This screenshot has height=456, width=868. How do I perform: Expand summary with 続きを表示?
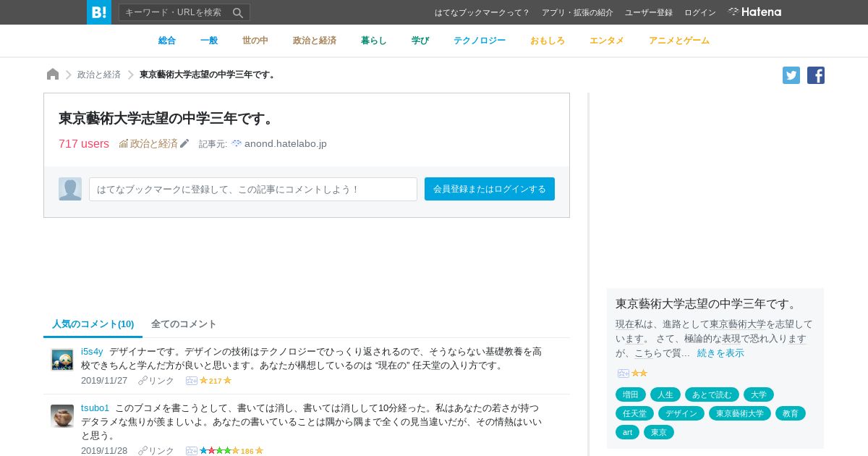pos(720,353)
